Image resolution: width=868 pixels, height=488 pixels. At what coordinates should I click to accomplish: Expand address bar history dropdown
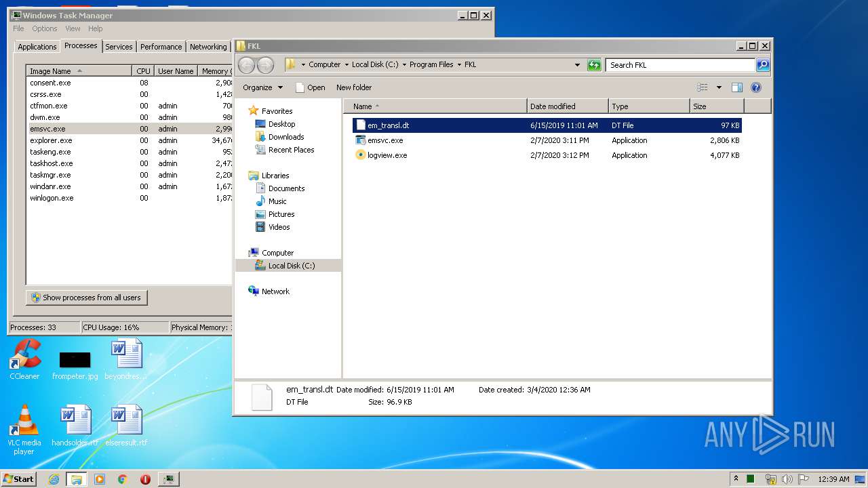(577, 65)
